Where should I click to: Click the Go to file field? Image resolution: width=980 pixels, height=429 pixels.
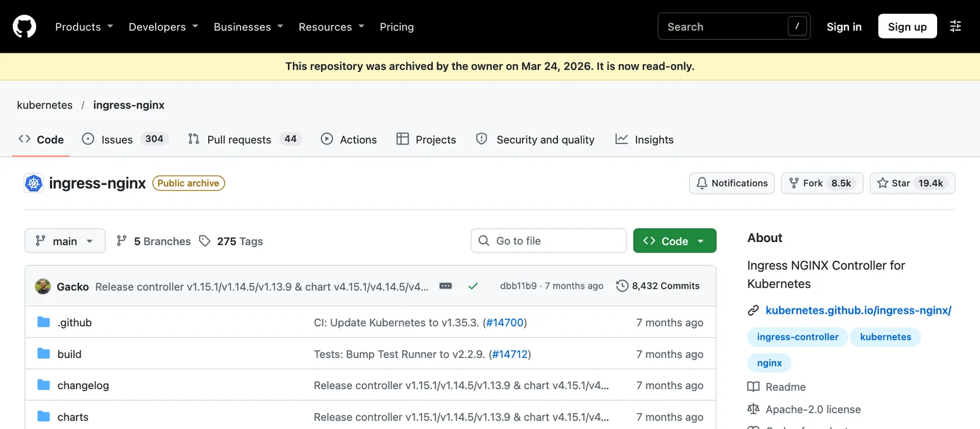click(x=549, y=241)
